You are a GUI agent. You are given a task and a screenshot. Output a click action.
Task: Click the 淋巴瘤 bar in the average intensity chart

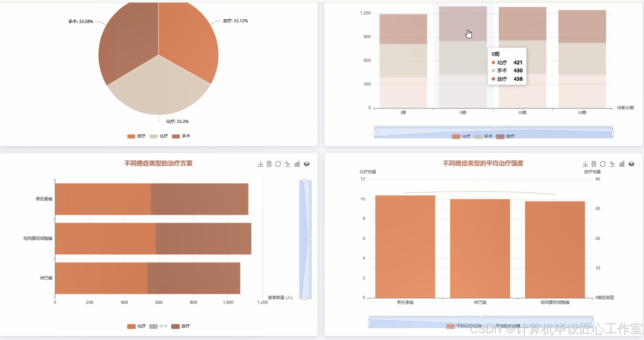point(480,249)
